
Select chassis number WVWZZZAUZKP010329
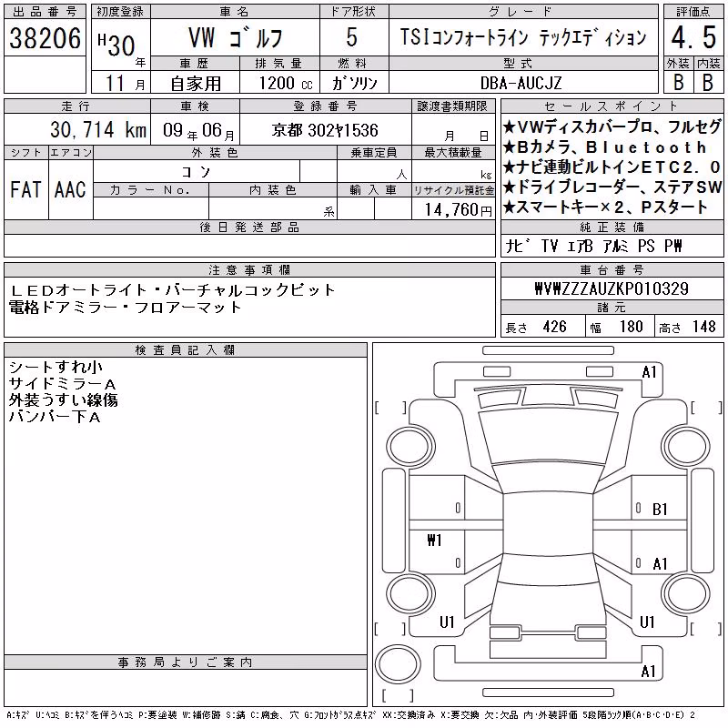pyautogui.click(x=612, y=288)
